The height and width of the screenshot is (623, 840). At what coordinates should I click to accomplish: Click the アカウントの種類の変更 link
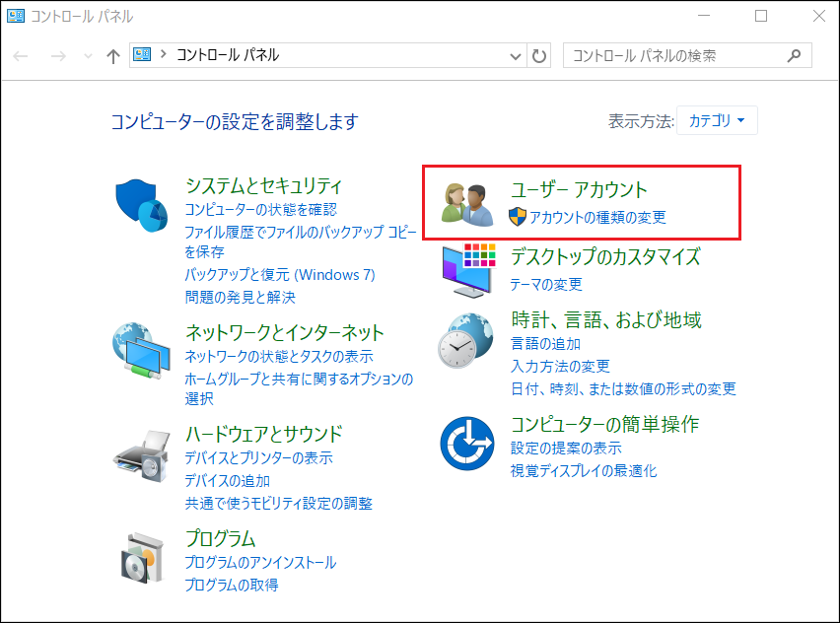click(x=597, y=217)
